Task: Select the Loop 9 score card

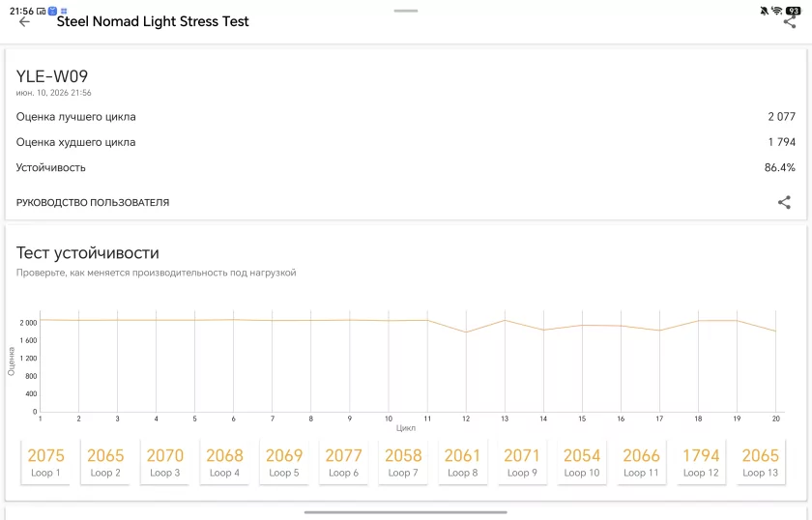Action: [x=522, y=462]
